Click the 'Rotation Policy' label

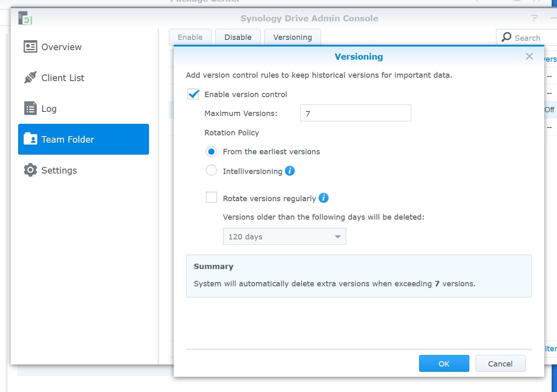pos(232,132)
